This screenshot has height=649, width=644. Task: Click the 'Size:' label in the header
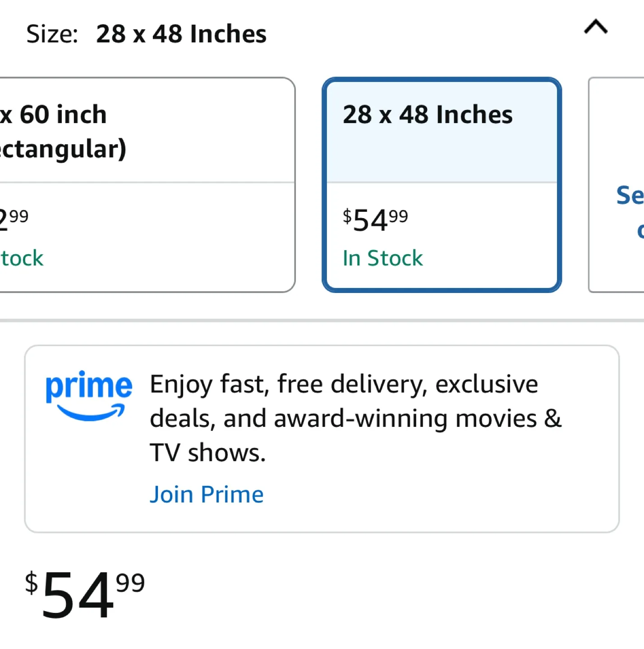click(x=52, y=34)
